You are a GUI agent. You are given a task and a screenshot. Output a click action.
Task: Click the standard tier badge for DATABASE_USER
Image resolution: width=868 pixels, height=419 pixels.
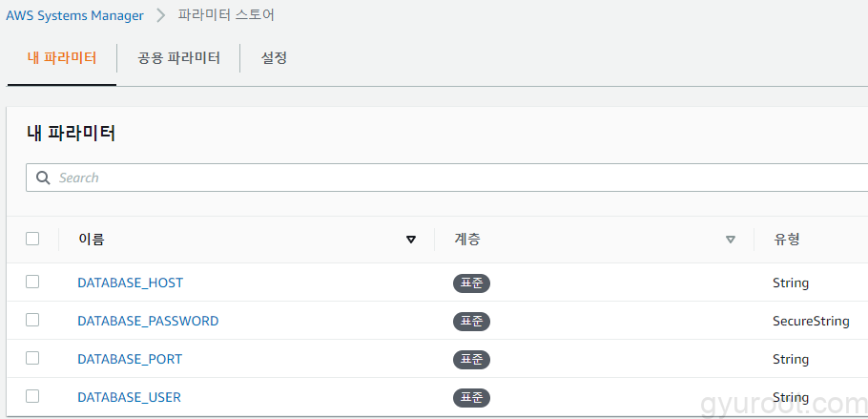[x=471, y=397]
